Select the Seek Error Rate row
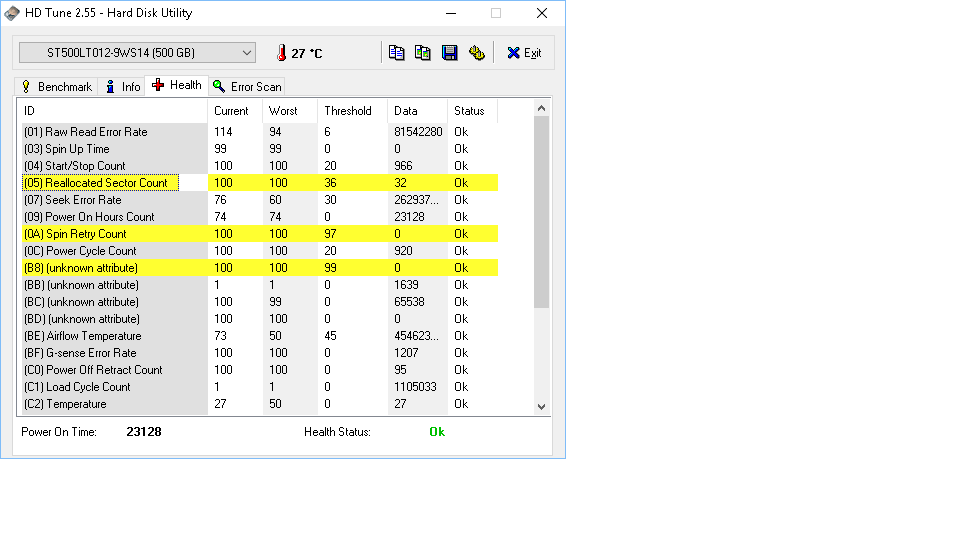The height and width of the screenshot is (540, 960). [x=260, y=200]
